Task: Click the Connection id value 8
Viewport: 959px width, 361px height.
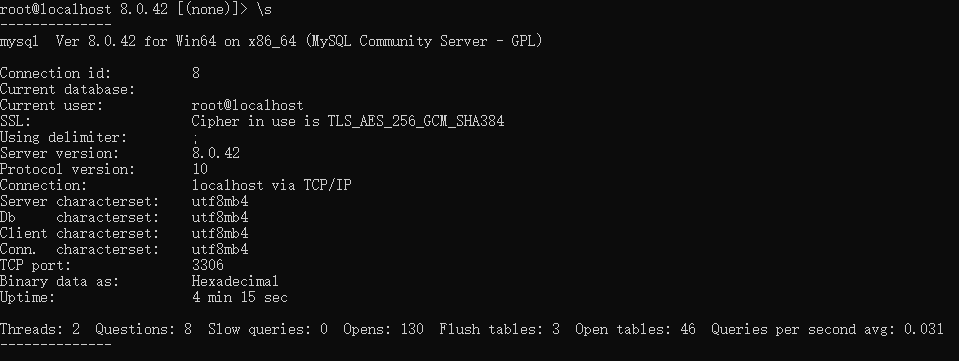Action: click(x=196, y=73)
